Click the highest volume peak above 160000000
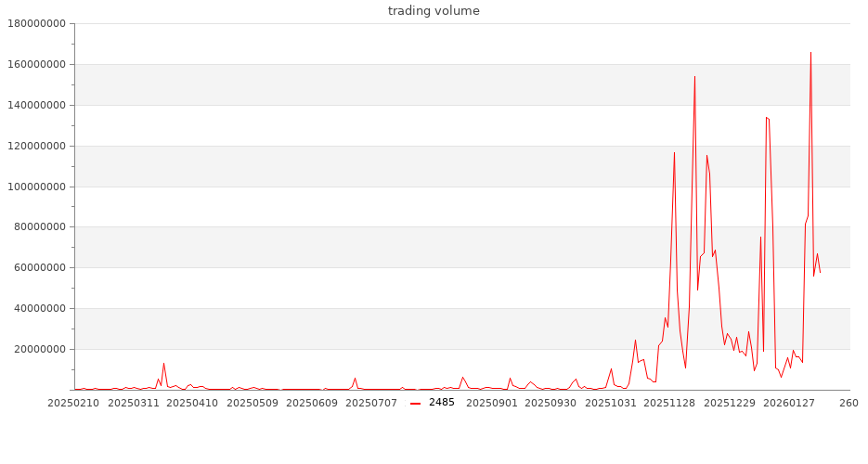868x464 pixels. click(x=810, y=53)
